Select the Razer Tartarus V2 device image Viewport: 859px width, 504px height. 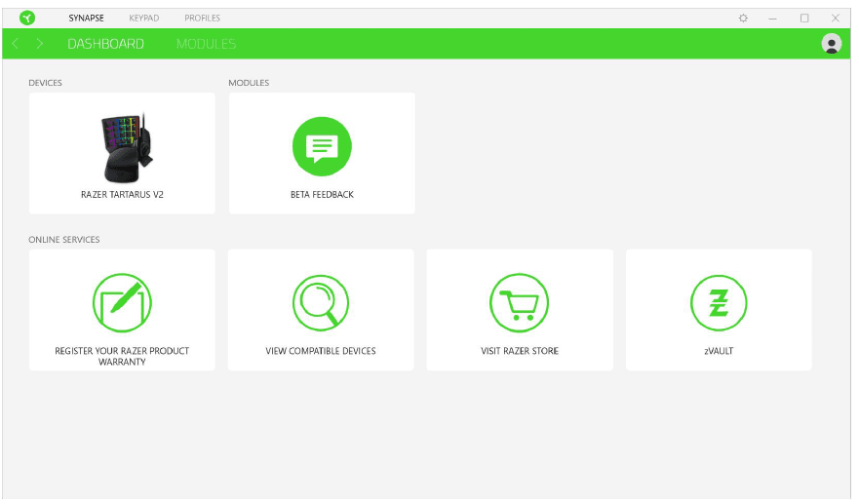click(x=125, y=146)
